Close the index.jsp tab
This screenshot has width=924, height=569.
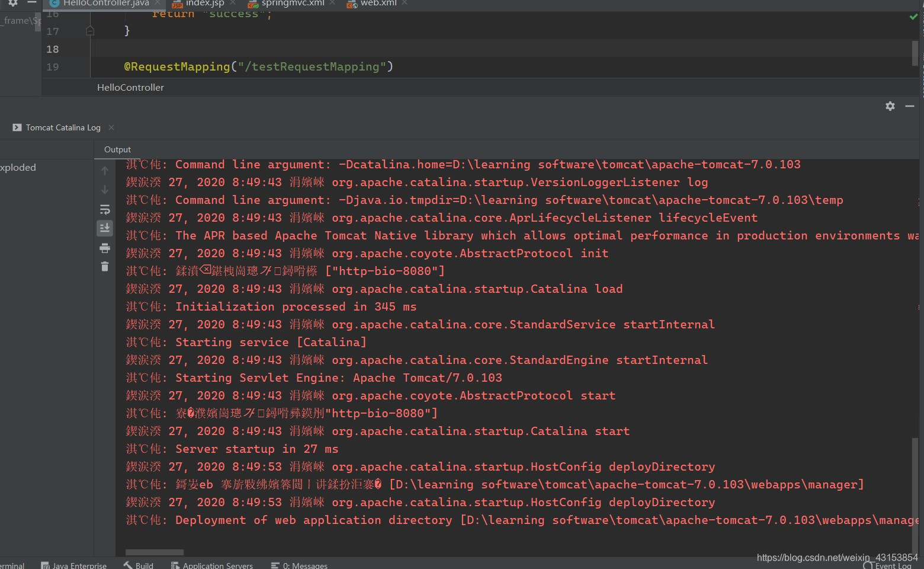233,3
